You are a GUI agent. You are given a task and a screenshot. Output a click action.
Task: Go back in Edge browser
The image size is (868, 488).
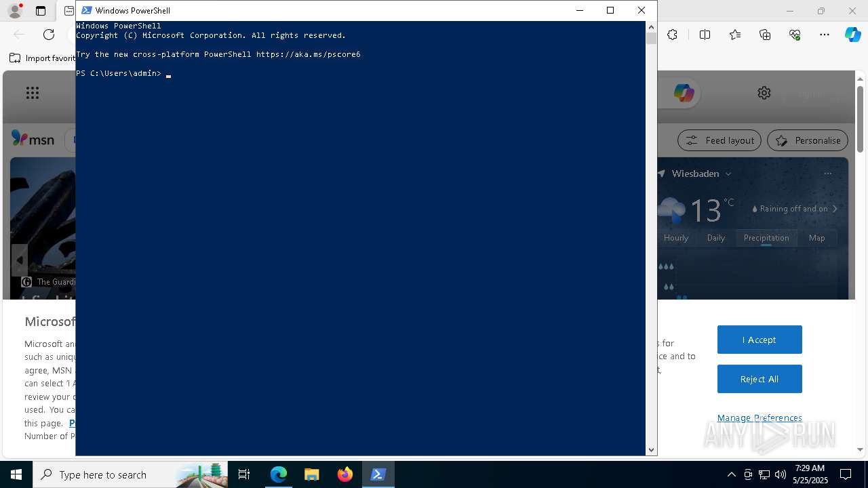click(19, 35)
